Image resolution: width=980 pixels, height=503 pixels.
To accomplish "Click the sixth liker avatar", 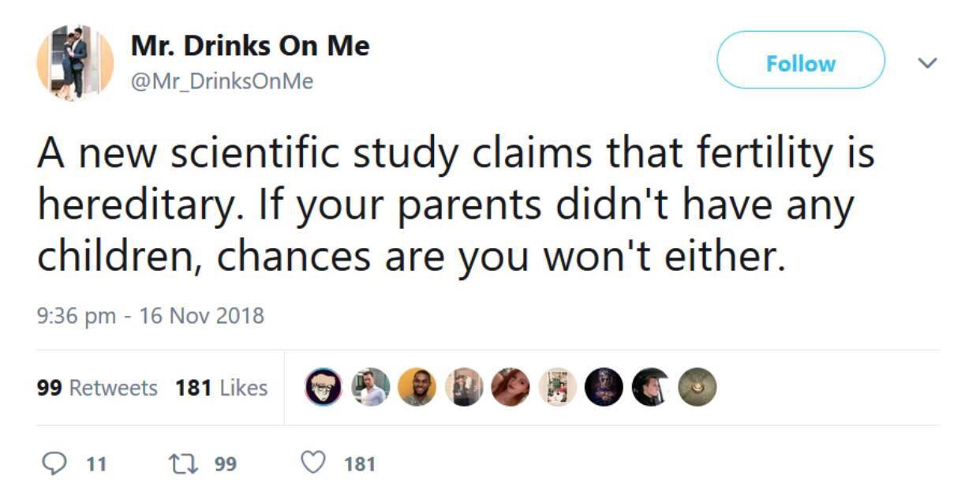I will 557,387.
